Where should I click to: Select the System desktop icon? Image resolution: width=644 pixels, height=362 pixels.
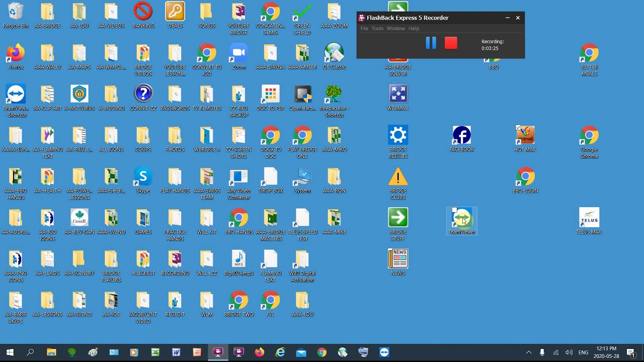coord(302,180)
